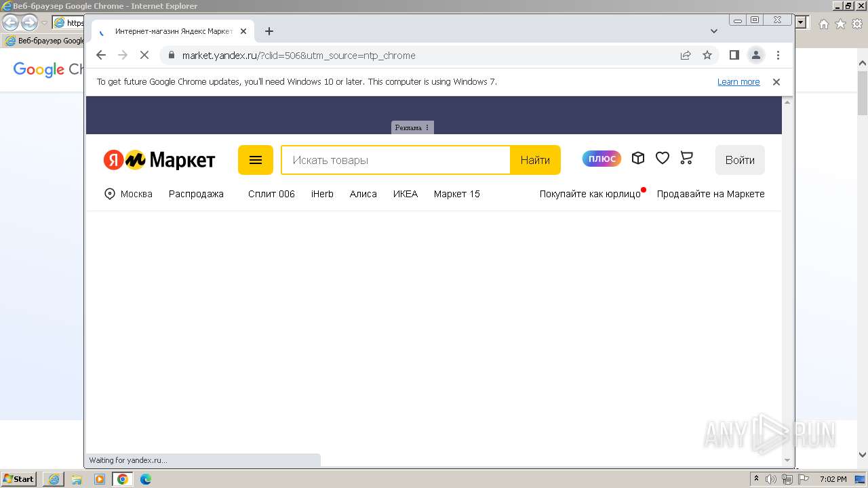Open the shopping cart icon
The image size is (868, 488).
click(687, 158)
